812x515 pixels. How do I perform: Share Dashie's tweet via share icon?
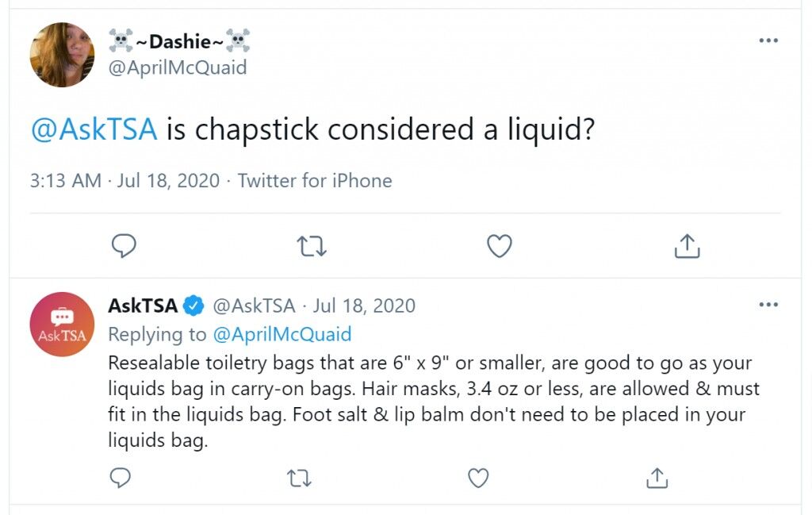point(688,245)
